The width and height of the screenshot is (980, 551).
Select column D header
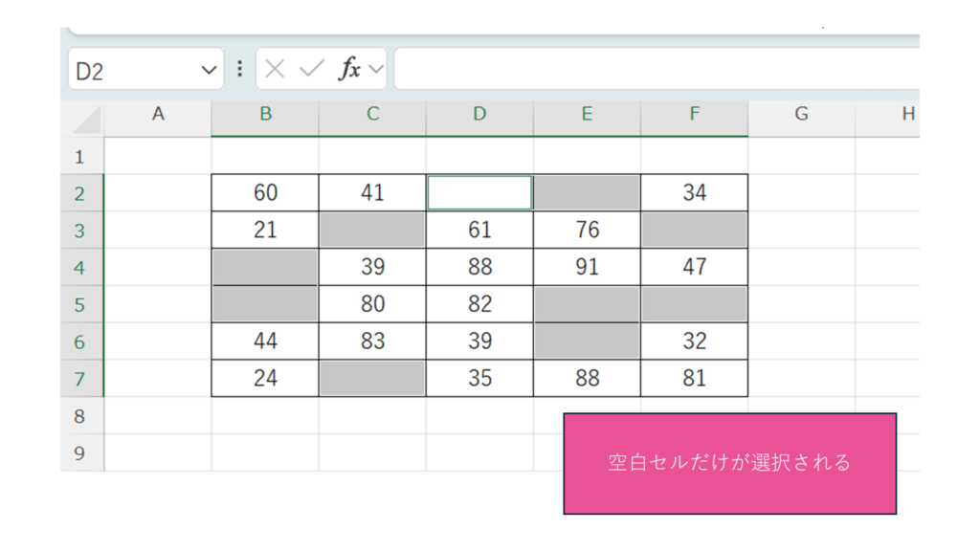(x=479, y=115)
